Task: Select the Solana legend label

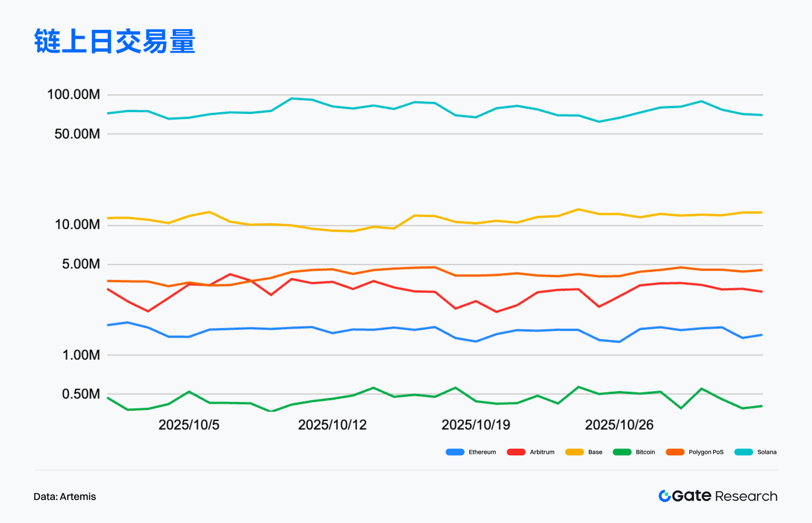Action: (767, 452)
